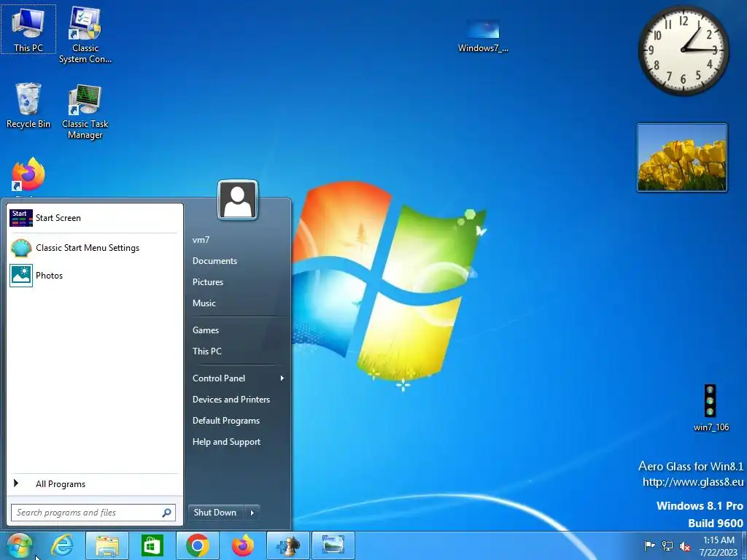This screenshot has height=560, width=747.
Task: Open the Classic System Control Panel shortcut
Action: coord(85,34)
